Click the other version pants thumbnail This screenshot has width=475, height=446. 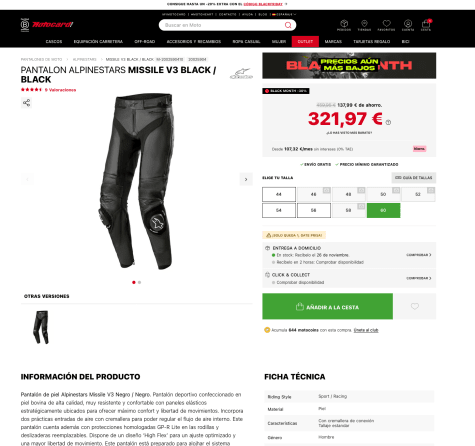41,327
